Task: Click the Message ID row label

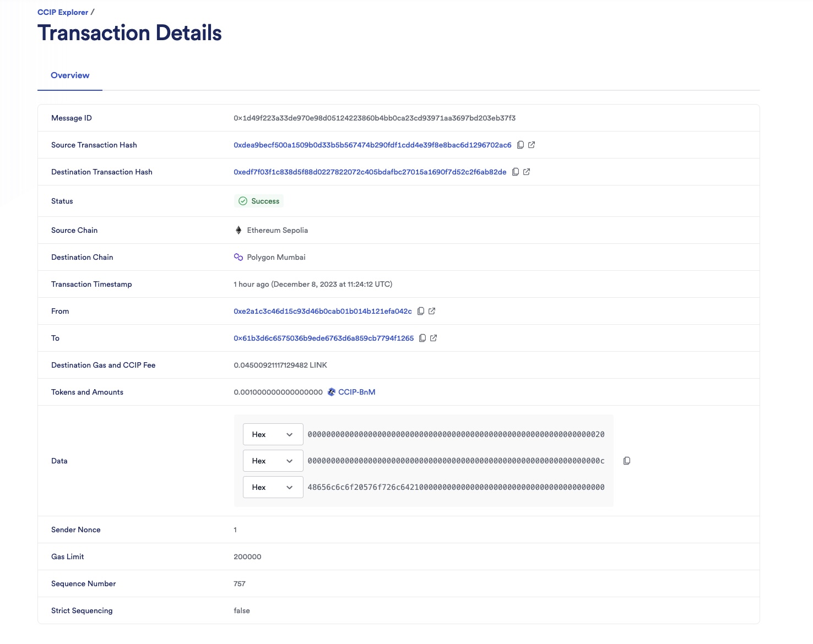Action: pyautogui.click(x=72, y=118)
